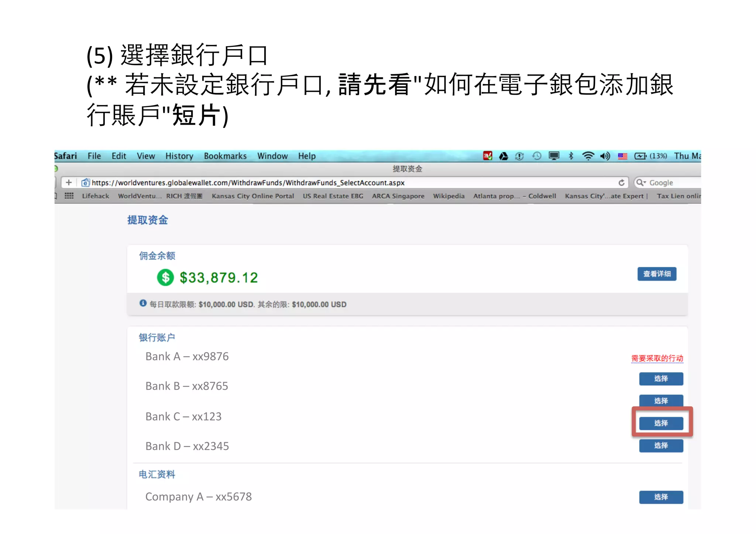Click the site icon in address bar
756x534 pixels.
click(x=85, y=183)
